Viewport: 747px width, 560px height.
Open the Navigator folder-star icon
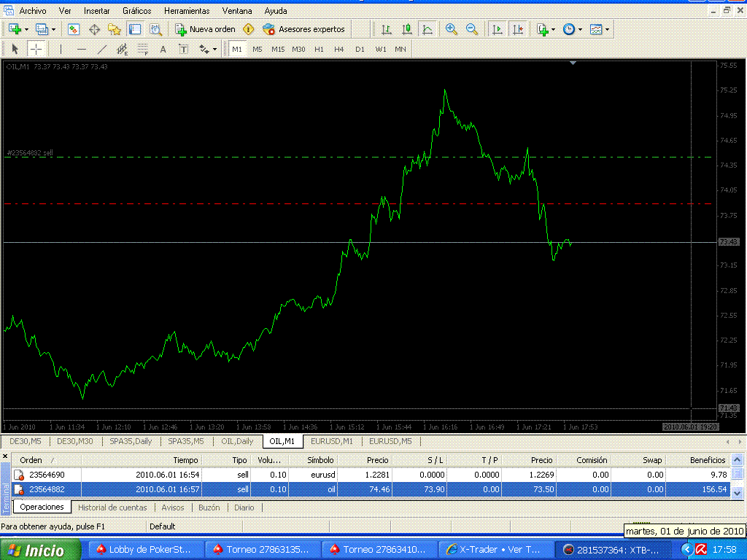coord(115,29)
